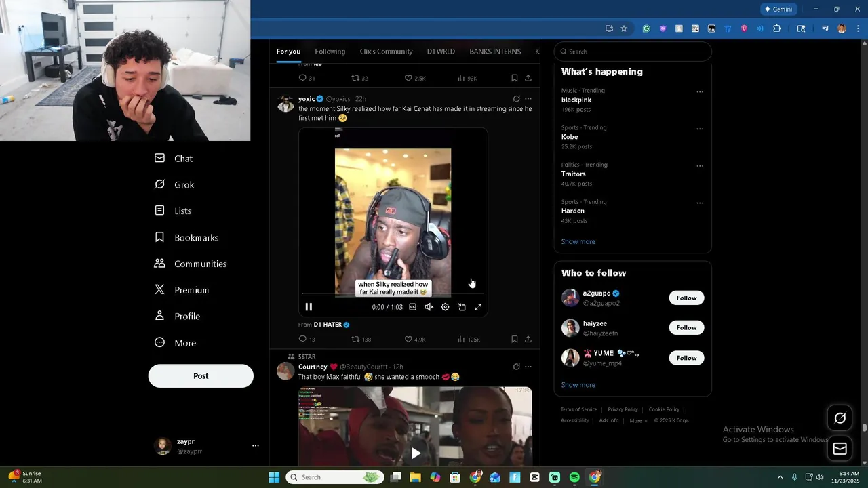Bookmark this page with star icon

(624, 28)
